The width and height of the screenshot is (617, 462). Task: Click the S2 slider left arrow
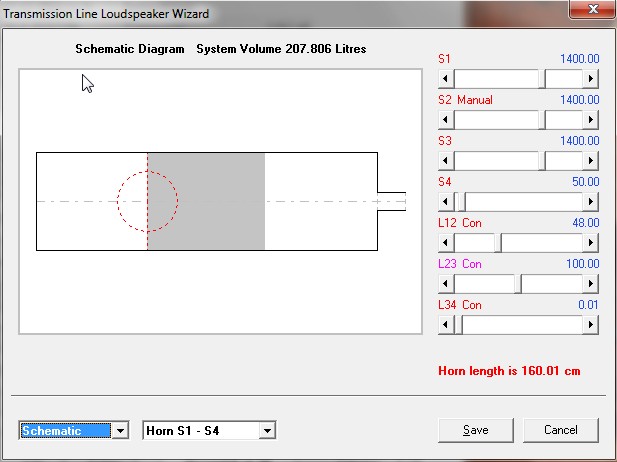[x=446, y=120]
